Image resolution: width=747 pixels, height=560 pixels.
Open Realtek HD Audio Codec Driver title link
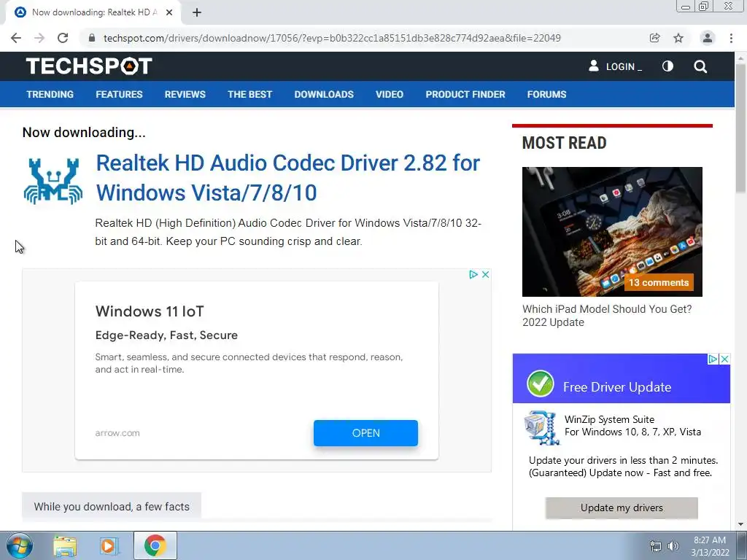[287, 178]
